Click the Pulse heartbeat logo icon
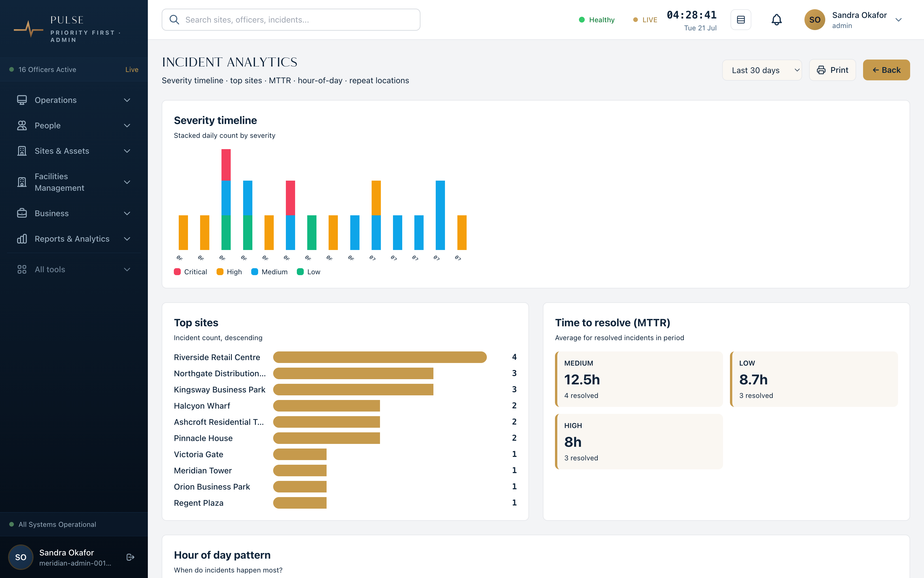This screenshot has width=924, height=578. click(x=29, y=29)
